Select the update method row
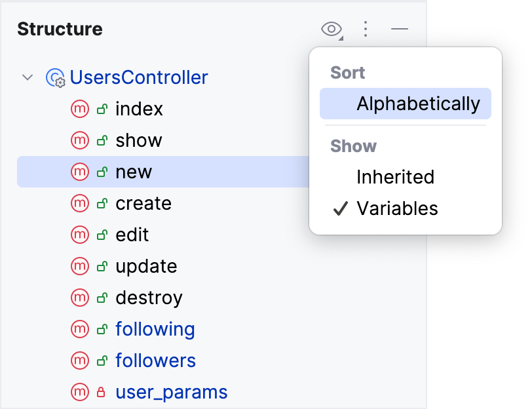 click(146, 266)
